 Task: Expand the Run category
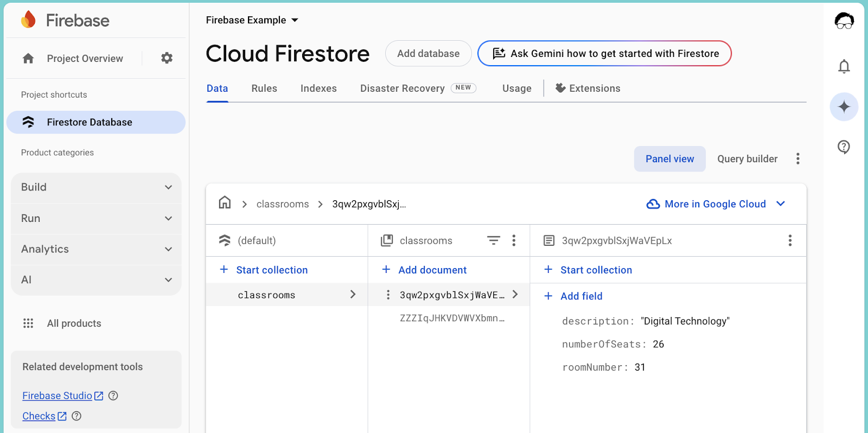pyautogui.click(x=96, y=218)
